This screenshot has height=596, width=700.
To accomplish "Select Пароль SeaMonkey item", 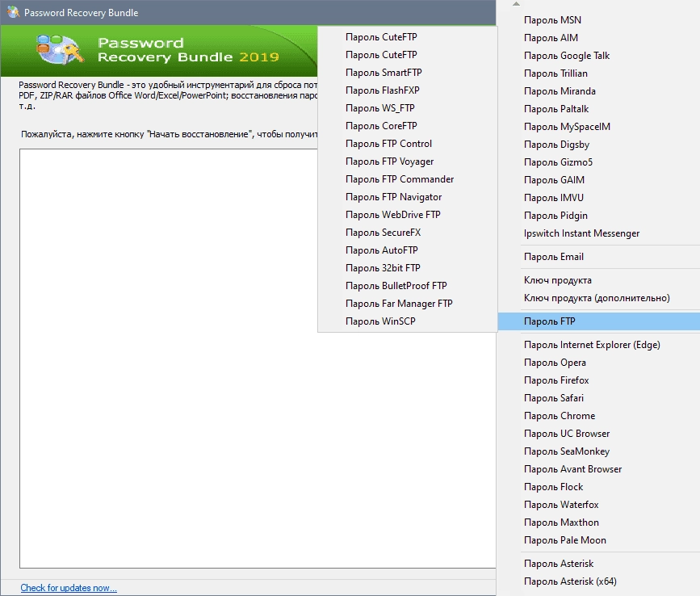I will 598,451.
